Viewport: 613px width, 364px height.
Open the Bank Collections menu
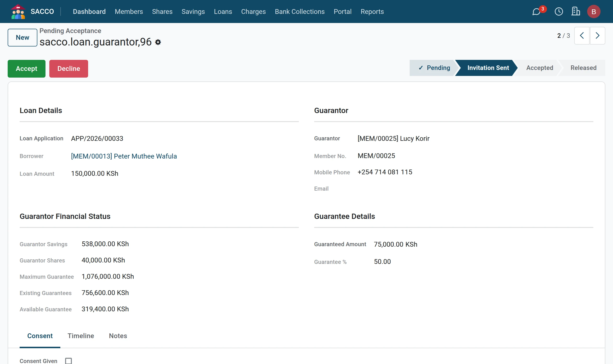[300, 11]
